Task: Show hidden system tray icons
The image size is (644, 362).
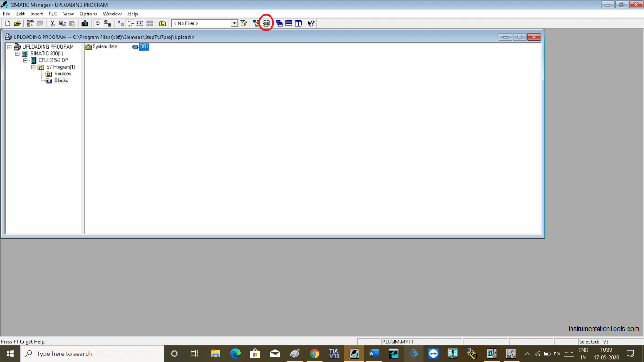Action: [x=527, y=354]
